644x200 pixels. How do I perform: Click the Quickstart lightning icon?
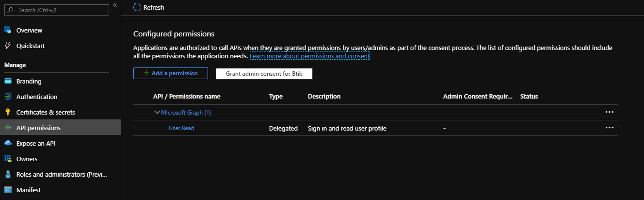pyautogui.click(x=8, y=46)
